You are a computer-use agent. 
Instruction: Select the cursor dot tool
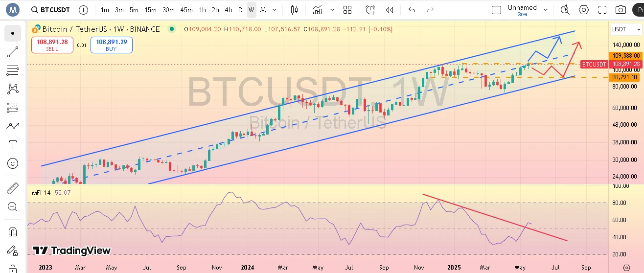pos(13,33)
